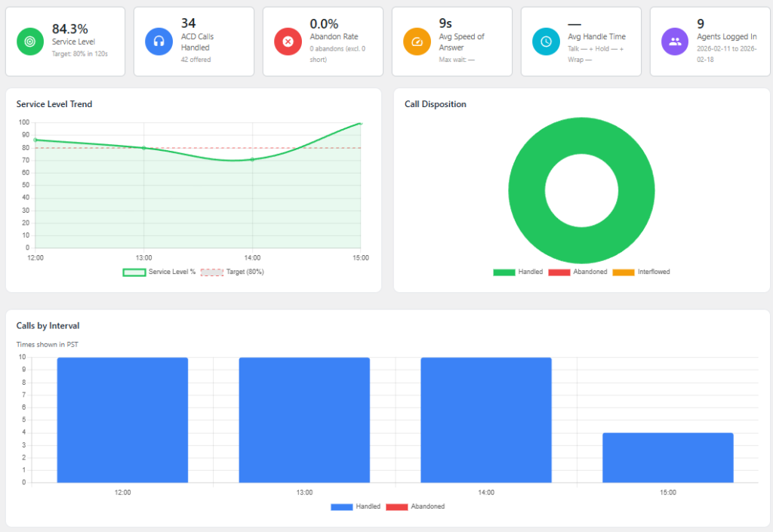Click the teal clock Handle Time icon
The image size is (773, 532).
[x=546, y=42]
